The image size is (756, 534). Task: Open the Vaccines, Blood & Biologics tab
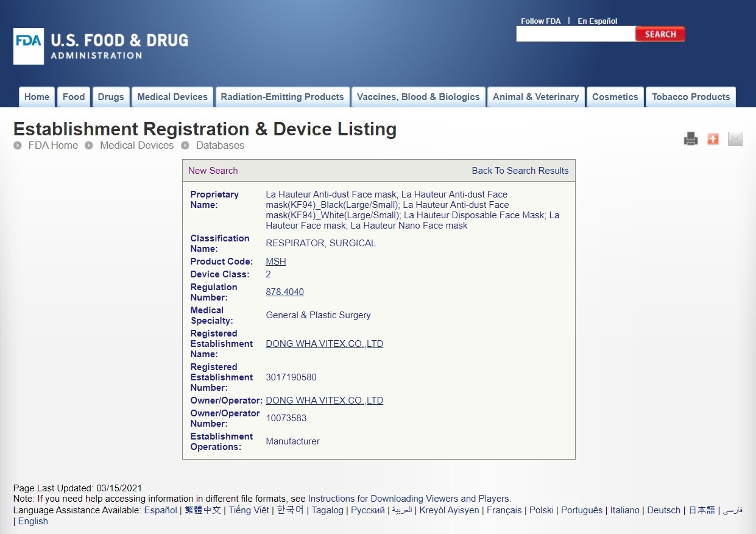pyautogui.click(x=419, y=97)
